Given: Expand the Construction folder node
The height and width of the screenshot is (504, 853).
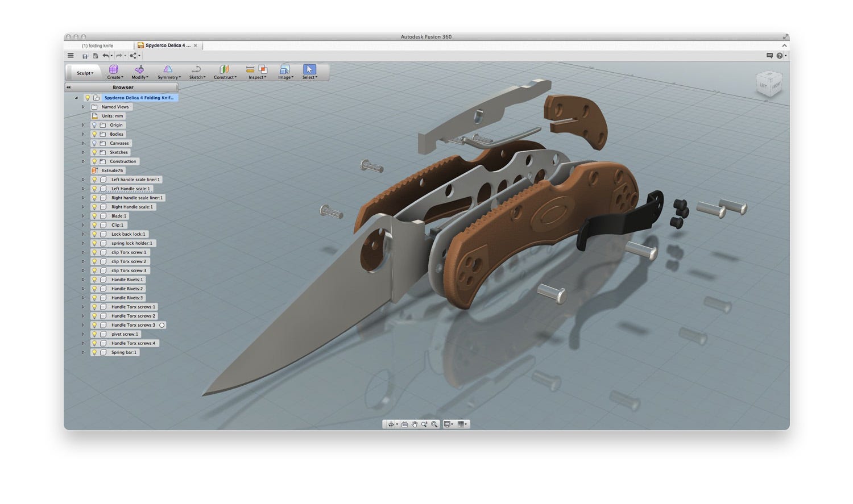Looking at the screenshot, I should tap(83, 161).
